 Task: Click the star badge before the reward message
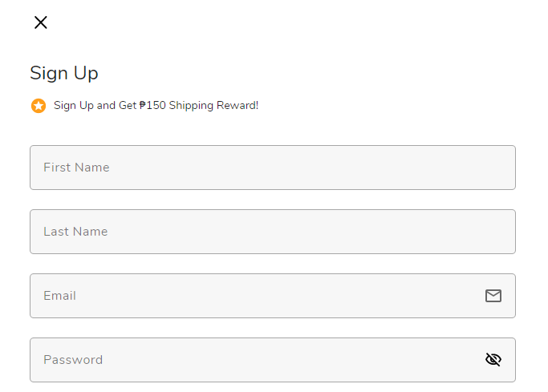pyautogui.click(x=39, y=106)
